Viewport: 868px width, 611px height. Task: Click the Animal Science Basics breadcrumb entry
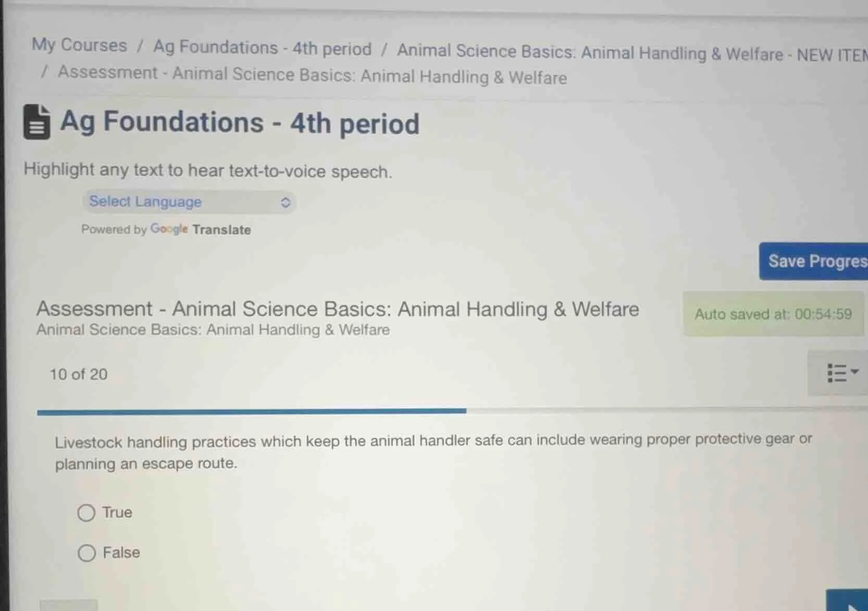tap(589, 52)
